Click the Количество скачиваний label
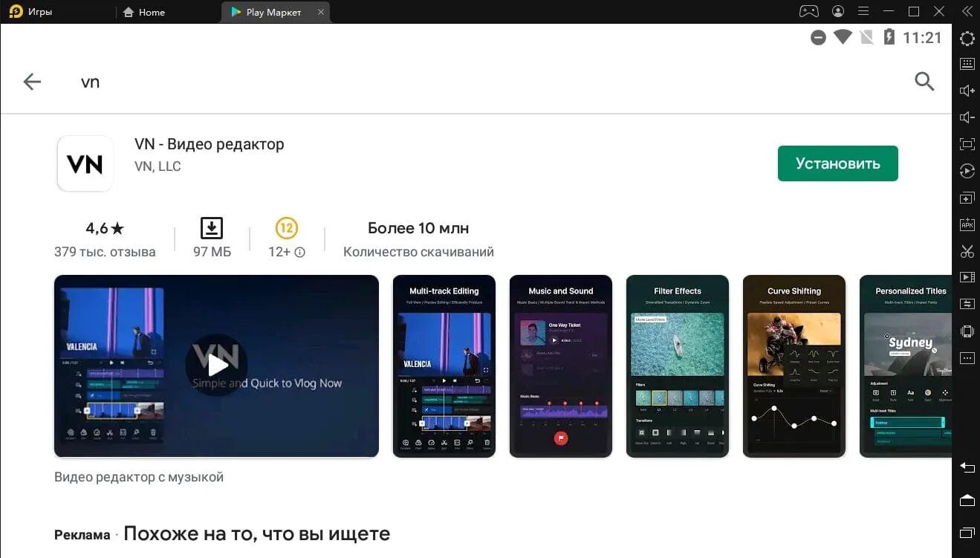The height and width of the screenshot is (558, 980). tap(418, 252)
